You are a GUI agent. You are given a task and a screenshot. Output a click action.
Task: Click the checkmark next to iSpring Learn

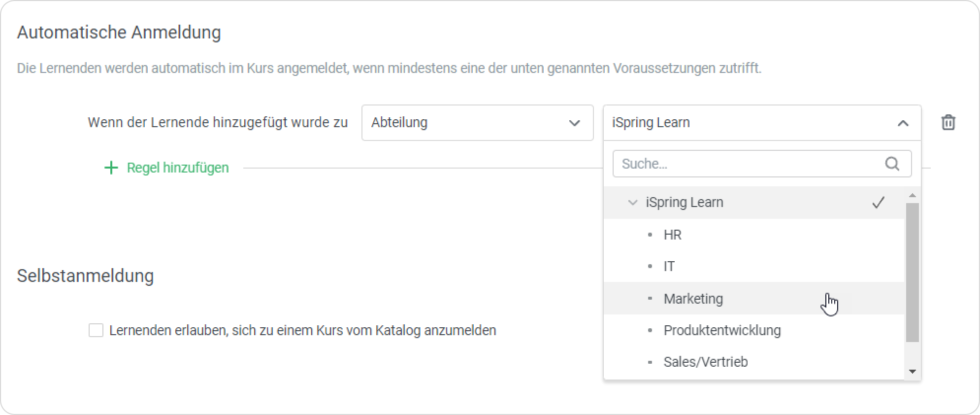[878, 203]
